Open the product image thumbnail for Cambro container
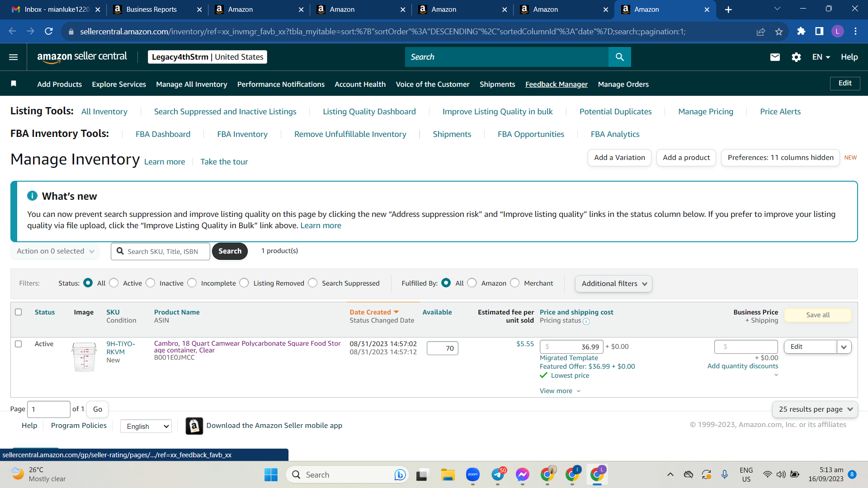Screen dimensions: 868x488 pyautogui.click(x=84, y=357)
